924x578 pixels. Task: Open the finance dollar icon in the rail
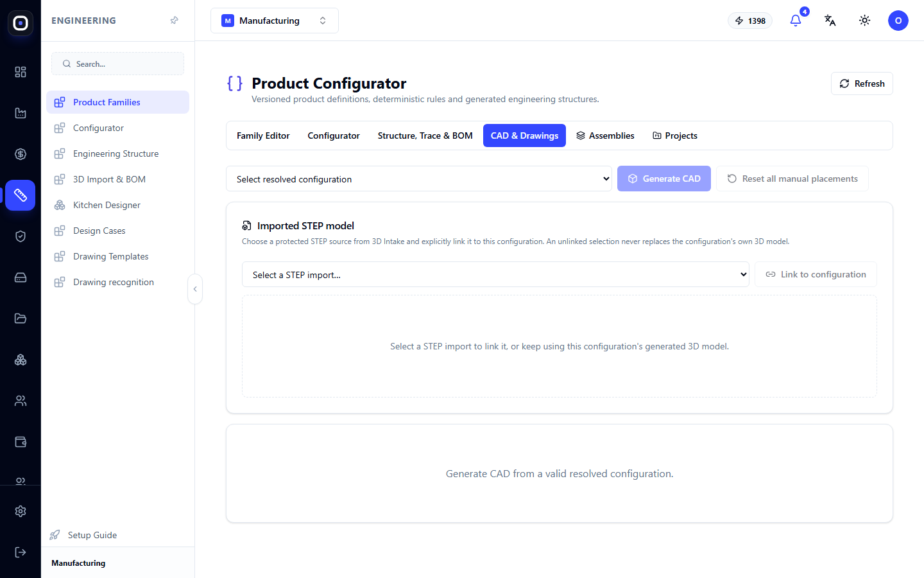click(x=21, y=154)
